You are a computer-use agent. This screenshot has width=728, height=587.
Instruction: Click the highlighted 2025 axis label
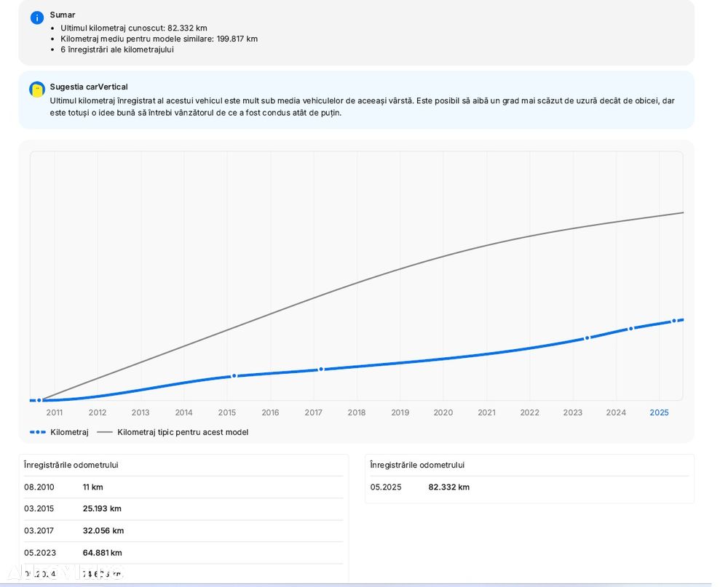pyautogui.click(x=660, y=412)
